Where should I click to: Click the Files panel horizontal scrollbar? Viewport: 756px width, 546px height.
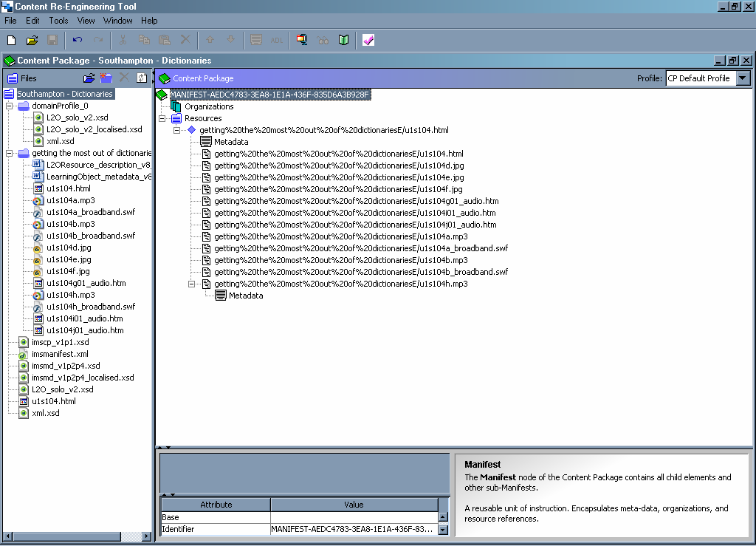(x=77, y=536)
